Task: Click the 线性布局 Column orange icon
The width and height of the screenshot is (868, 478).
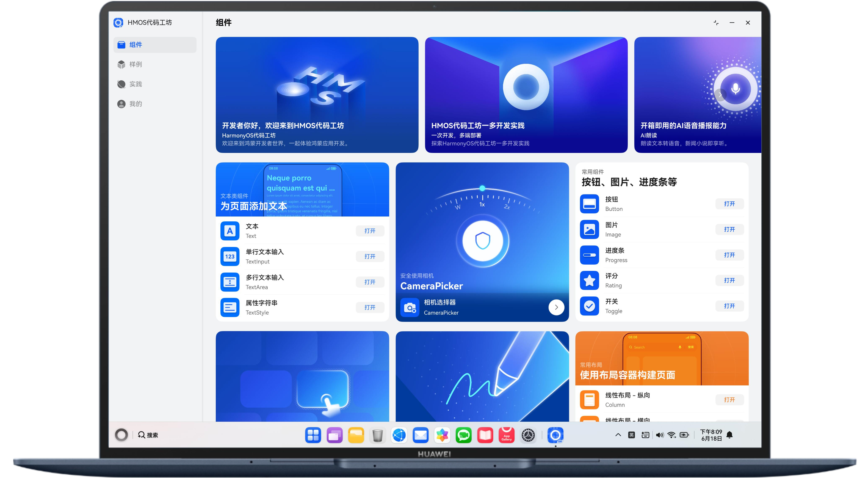Action: coord(589,400)
